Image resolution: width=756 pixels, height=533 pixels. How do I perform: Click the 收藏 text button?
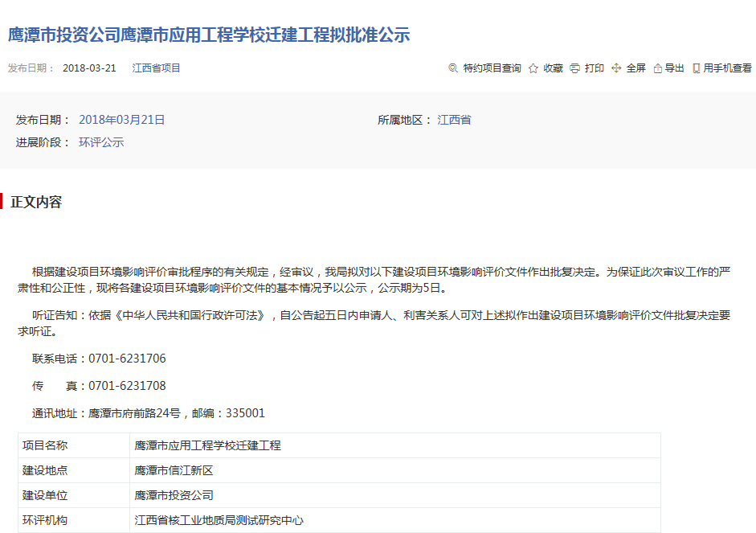553,68
